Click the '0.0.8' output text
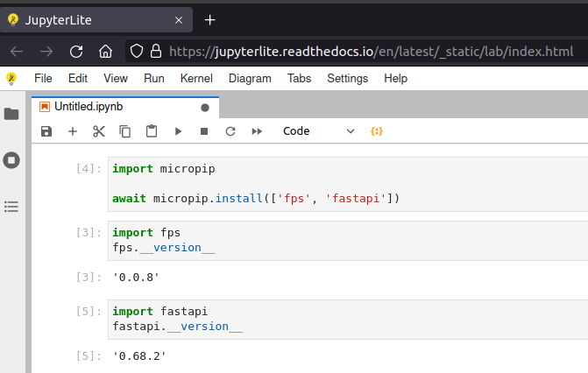Screen dimensions: 588x373 point(136,278)
